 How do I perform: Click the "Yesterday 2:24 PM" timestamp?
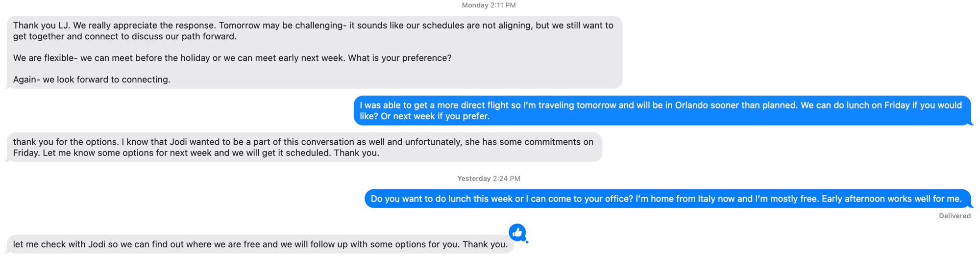click(489, 179)
